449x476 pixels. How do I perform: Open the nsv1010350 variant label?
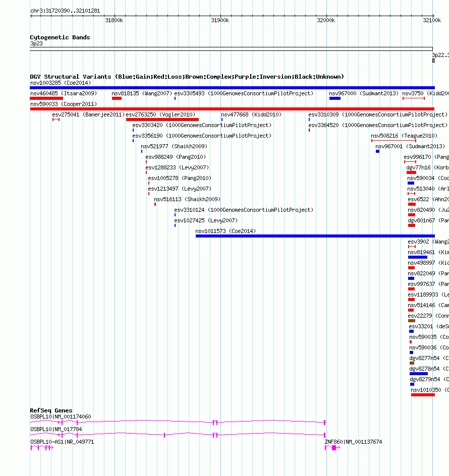coord(430,391)
